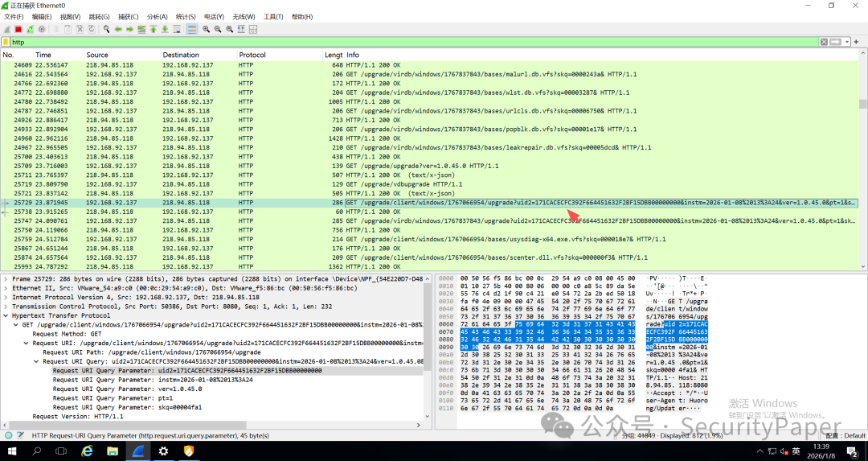868x461 pixels.
Task: Jump to the last packet
Action: pos(165,29)
